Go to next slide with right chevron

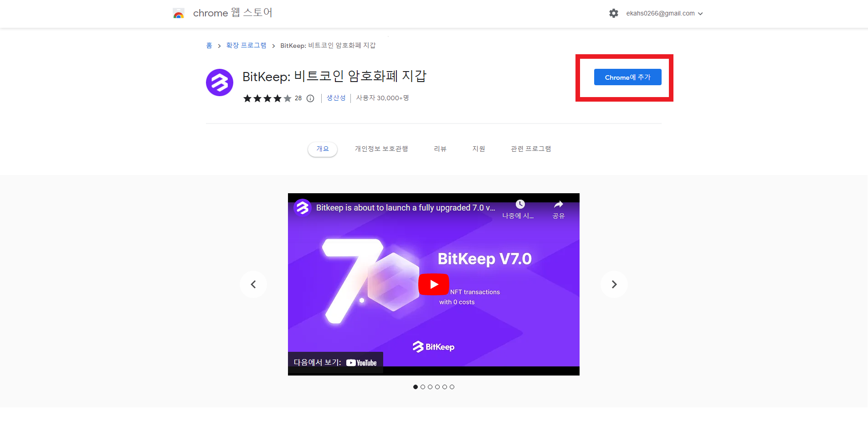614,284
